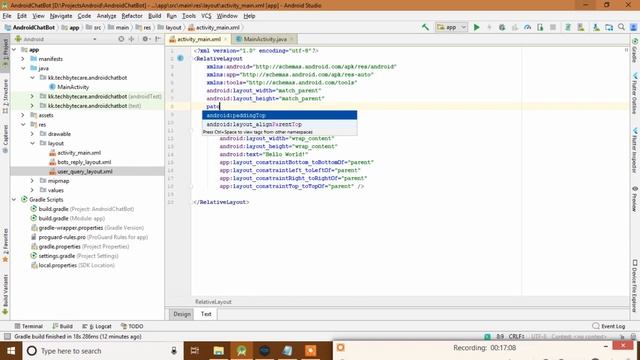640x360 pixels.
Task: Expand the assets folder
Action: (23, 115)
